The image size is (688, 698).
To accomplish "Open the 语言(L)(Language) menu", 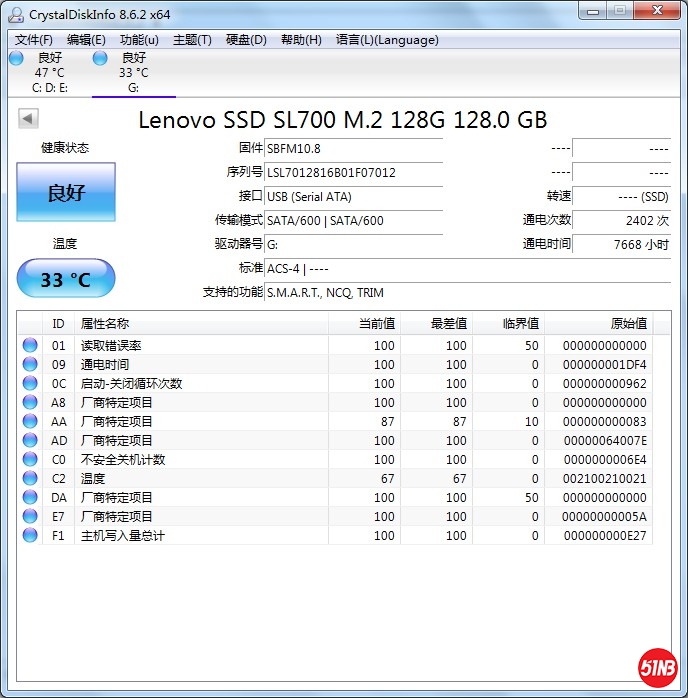I will pyautogui.click(x=387, y=40).
